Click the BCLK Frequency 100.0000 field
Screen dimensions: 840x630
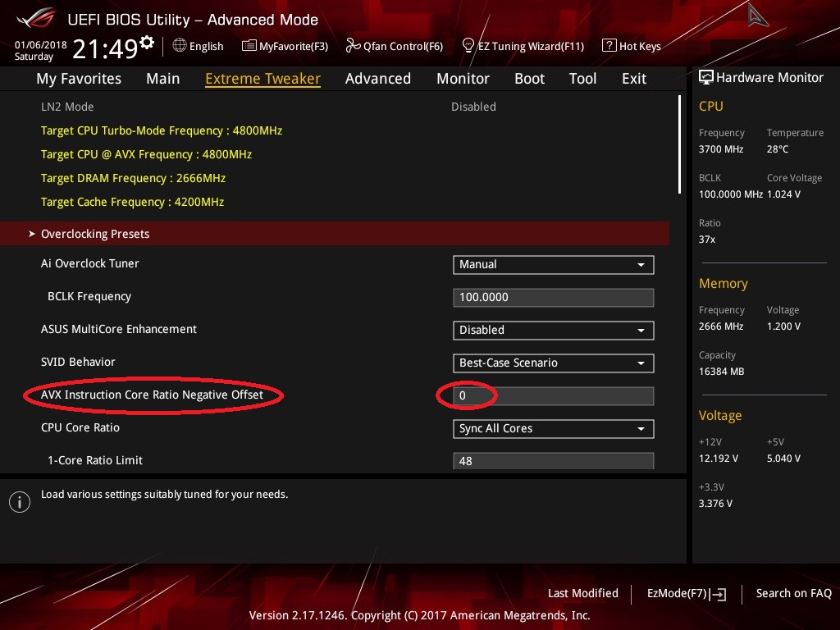coord(554,297)
